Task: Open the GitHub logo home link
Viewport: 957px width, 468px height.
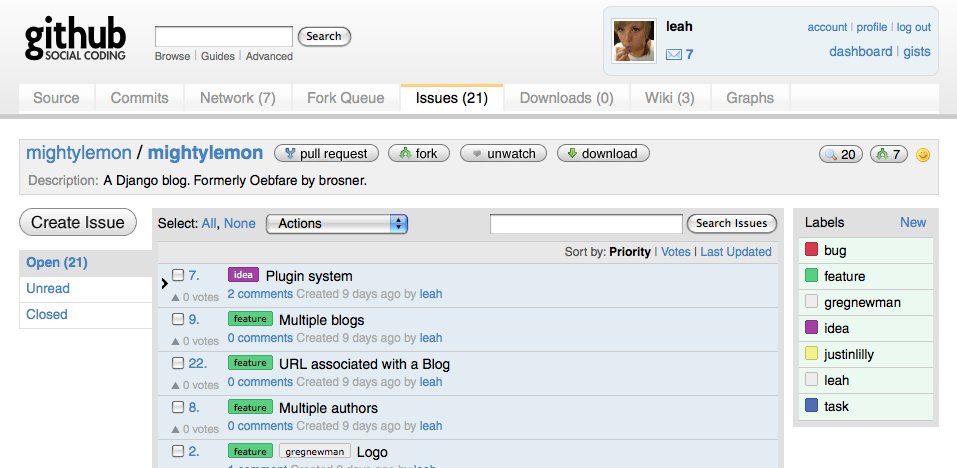Action: pos(75,38)
